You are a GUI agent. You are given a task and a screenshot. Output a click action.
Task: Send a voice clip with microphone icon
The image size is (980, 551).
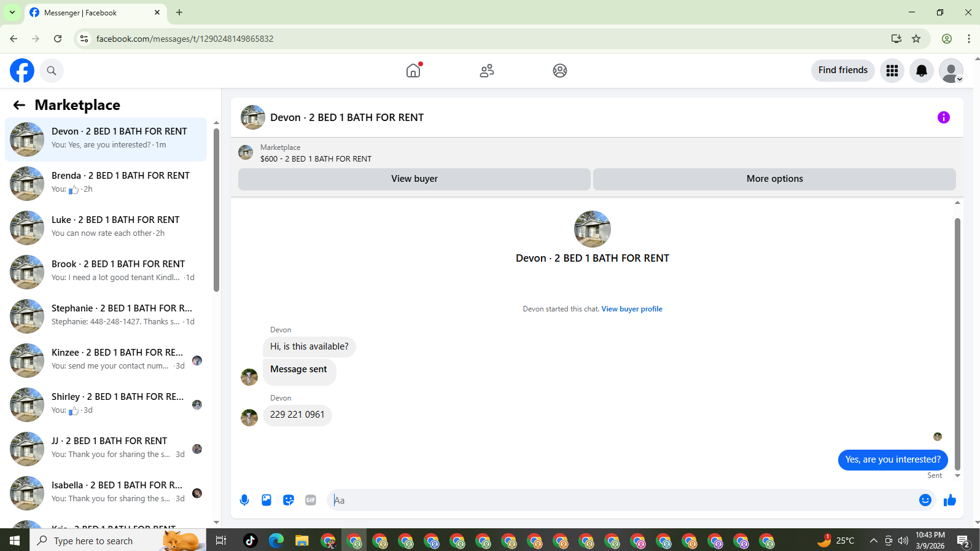tap(244, 500)
